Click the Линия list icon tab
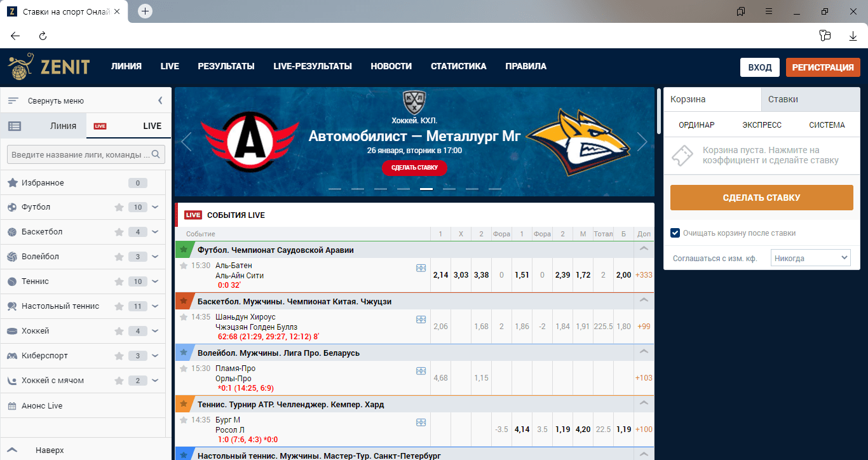Viewport: 868px width, 460px height. click(x=15, y=126)
